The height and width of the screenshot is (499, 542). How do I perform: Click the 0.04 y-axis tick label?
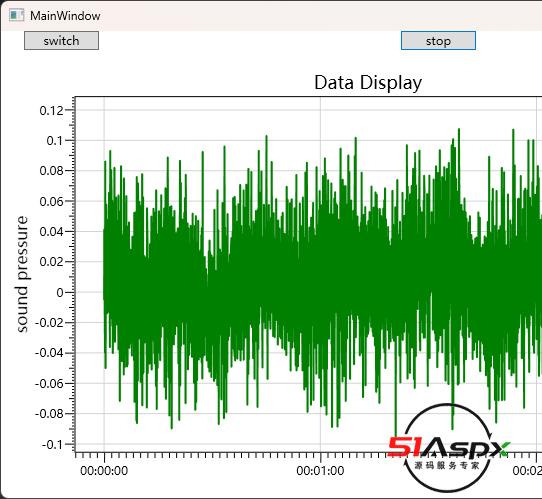[x=52, y=232]
